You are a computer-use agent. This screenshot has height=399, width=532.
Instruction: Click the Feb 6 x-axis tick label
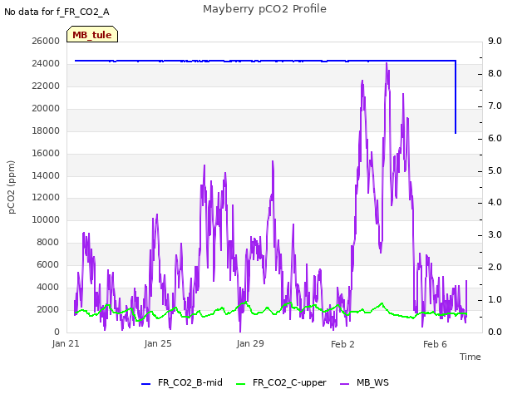(x=435, y=344)
